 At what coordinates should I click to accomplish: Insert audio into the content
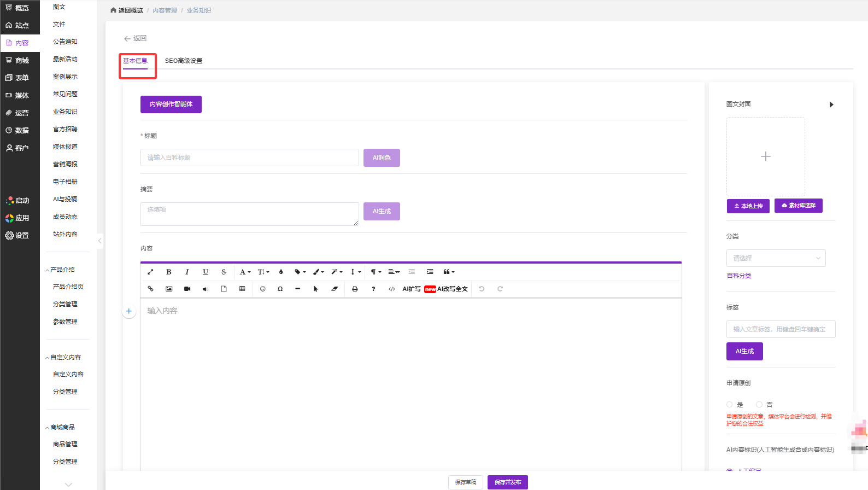(206, 289)
